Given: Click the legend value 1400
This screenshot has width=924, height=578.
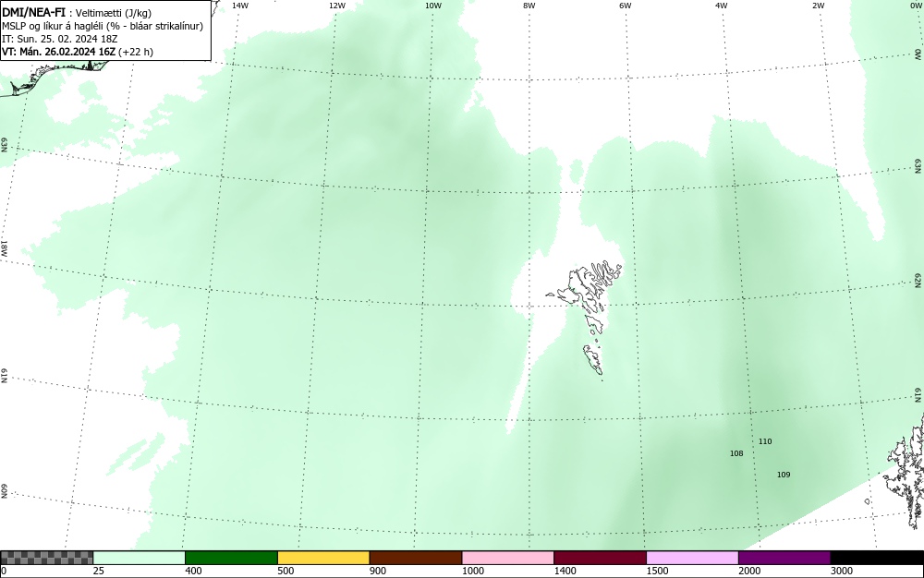Looking at the screenshot, I should tap(565, 571).
